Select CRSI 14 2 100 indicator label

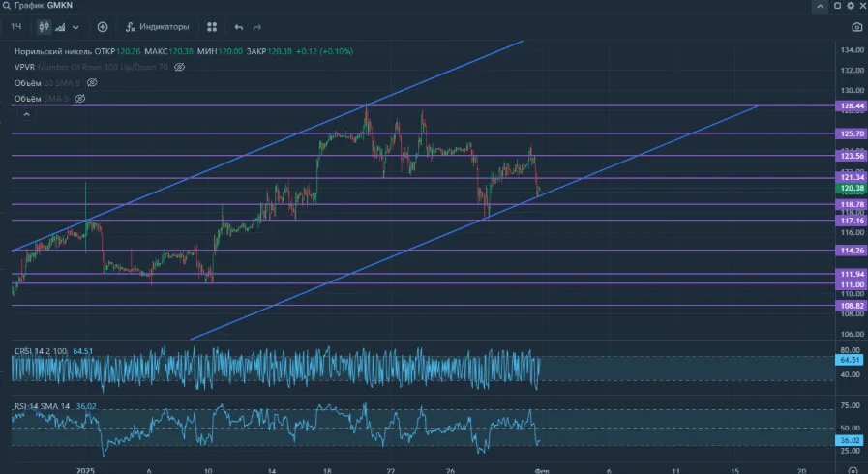pos(41,351)
